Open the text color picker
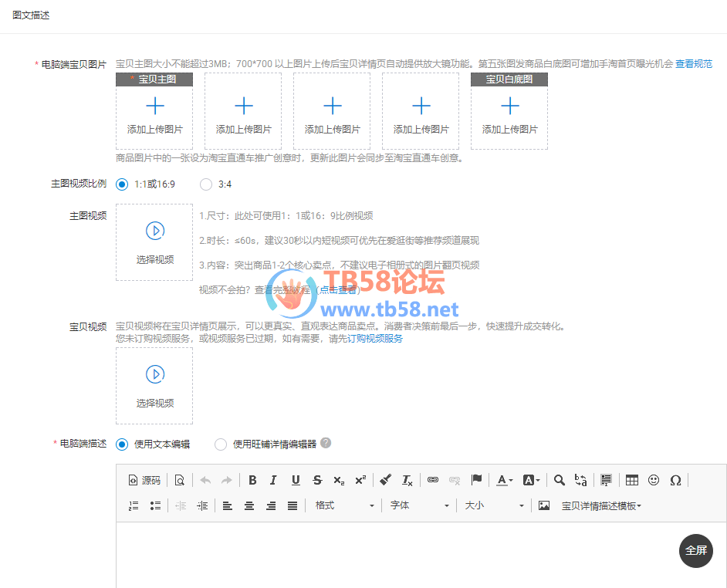This screenshot has width=727, height=588. click(505, 480)
